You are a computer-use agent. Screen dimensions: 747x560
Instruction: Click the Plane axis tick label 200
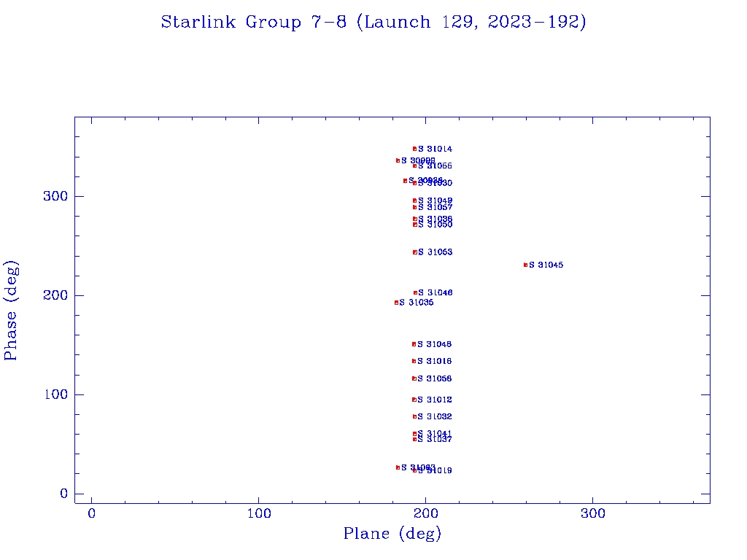(426, 514)
